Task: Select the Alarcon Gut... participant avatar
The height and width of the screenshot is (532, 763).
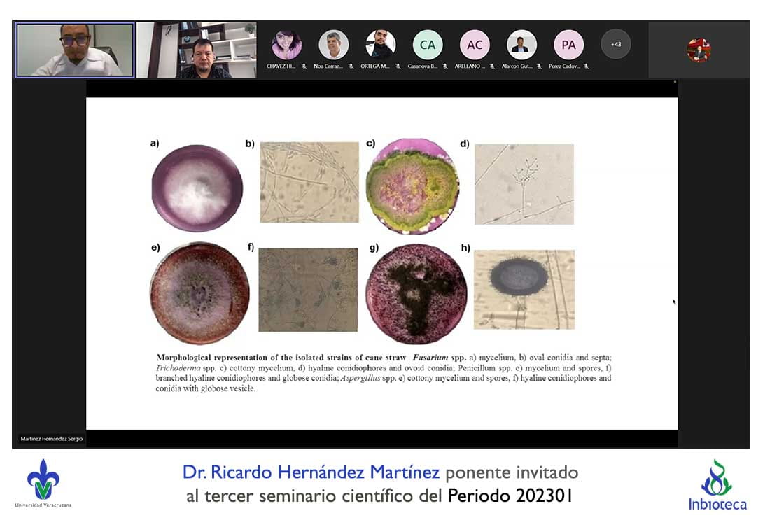Action: [521, 45]
